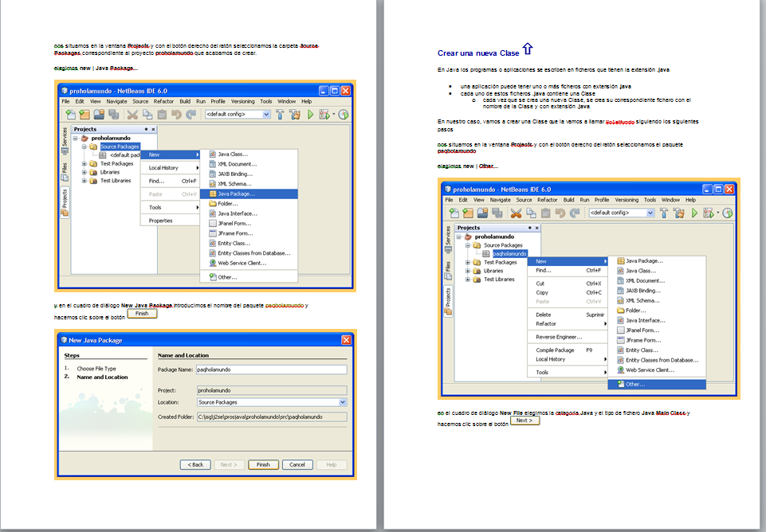The image size is (766, 532).
Task: Click New Project icon in left NetBeans toolbar
Action: pyautogui.click(x=84, y=115)
